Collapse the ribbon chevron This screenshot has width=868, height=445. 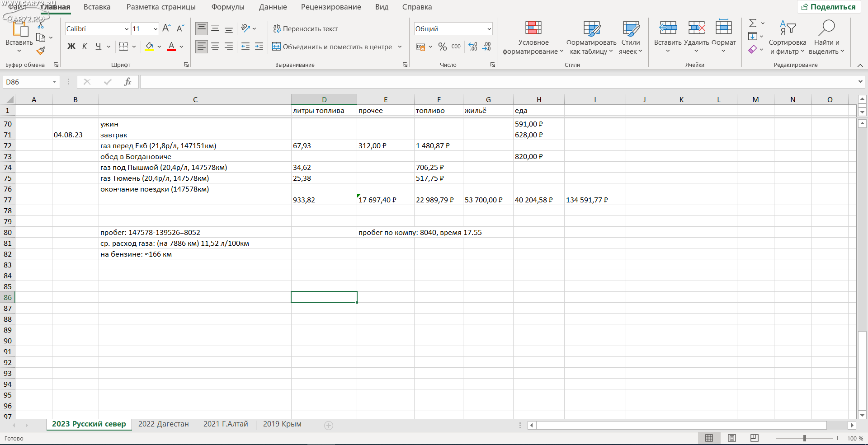click(x=860, y=65)
